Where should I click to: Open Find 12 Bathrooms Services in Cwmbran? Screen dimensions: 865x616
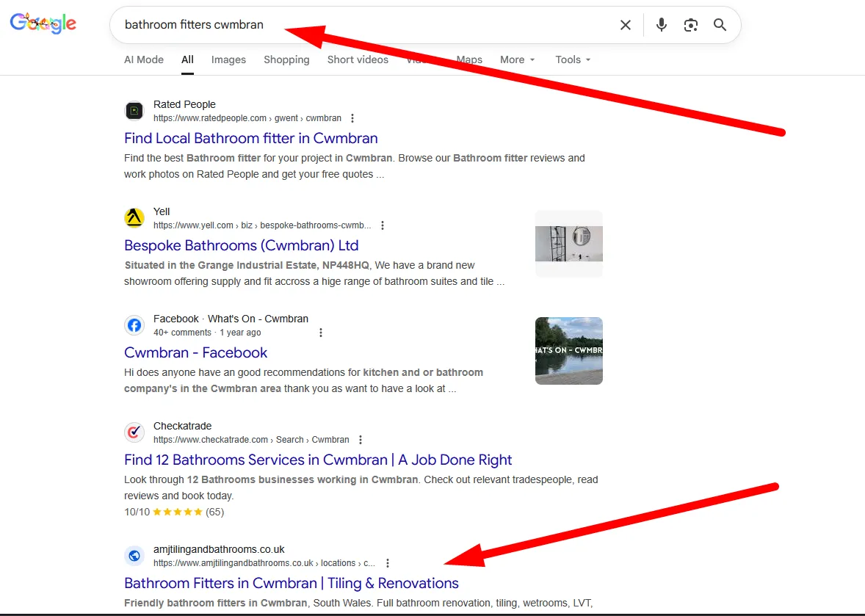pos(318,460)
